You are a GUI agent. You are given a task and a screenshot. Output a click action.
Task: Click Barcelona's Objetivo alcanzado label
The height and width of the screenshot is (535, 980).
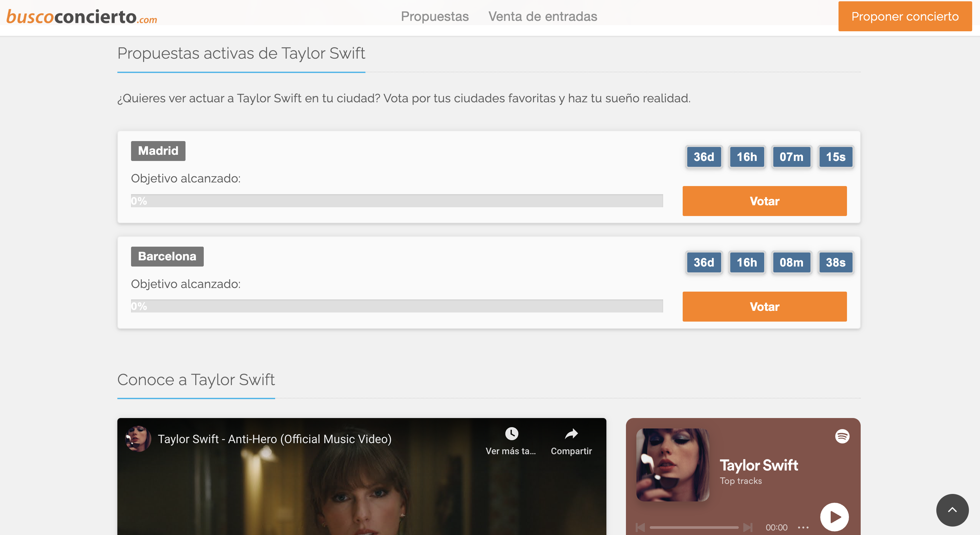[x=186, y=284]
